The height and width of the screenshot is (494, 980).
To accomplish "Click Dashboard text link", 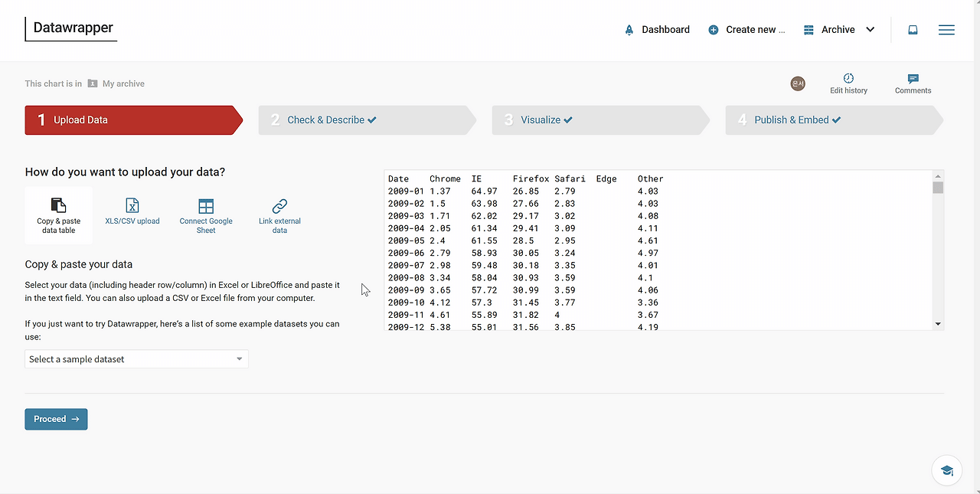I will pos(665,30).
